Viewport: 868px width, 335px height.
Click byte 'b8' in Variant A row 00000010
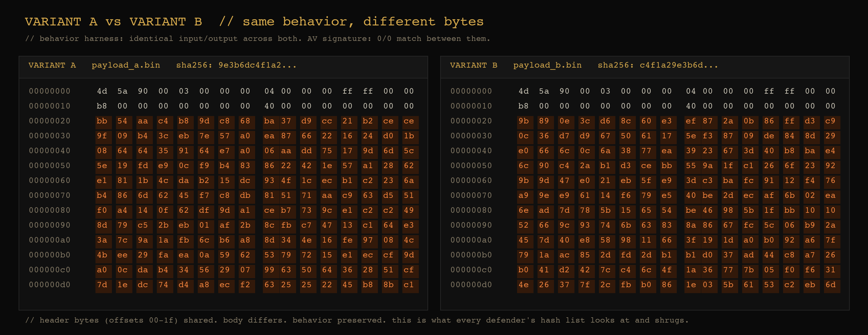pyautogui.click(x=102, y=106)
